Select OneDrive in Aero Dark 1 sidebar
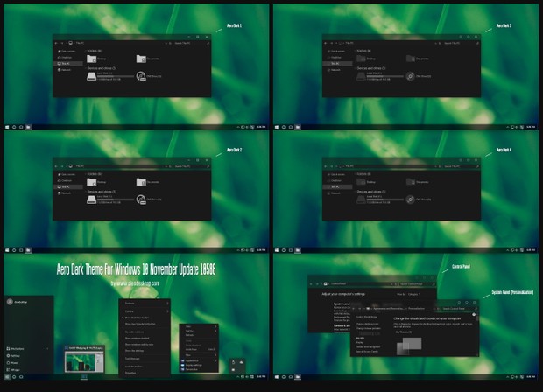This screenshot has height=392, width=543. tap(66, 58)
